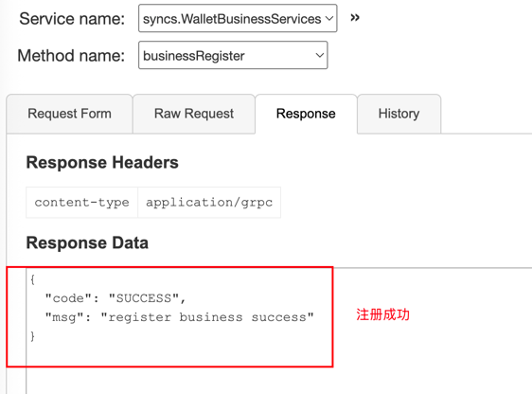Open the History tab

(x=399, y=114)
